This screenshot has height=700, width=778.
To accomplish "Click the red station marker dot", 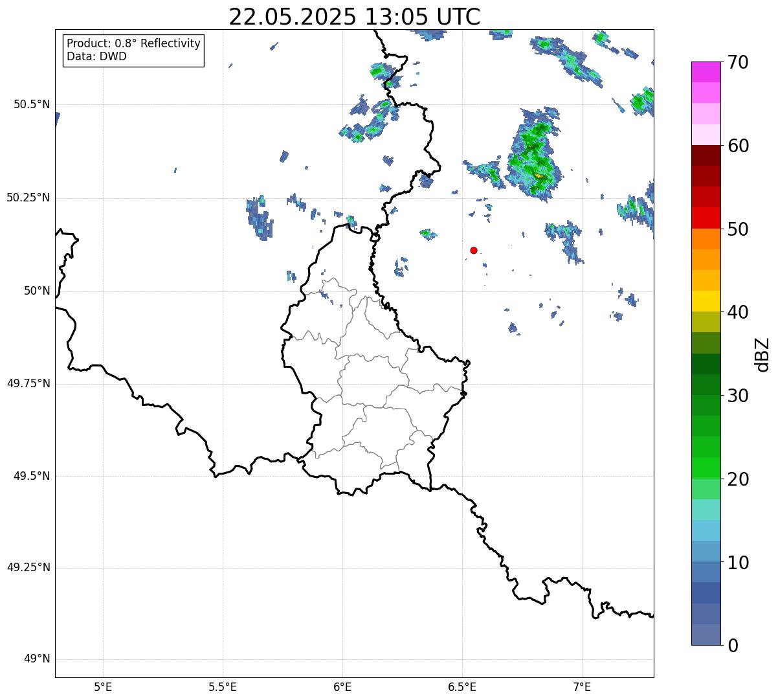I will point(474,250).
